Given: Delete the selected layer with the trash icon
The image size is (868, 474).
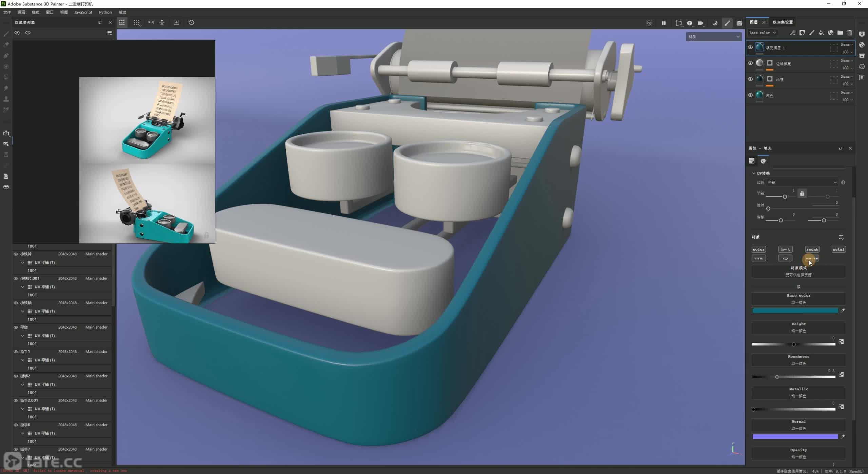Looking at the screenshot, I should pos(849,33).
